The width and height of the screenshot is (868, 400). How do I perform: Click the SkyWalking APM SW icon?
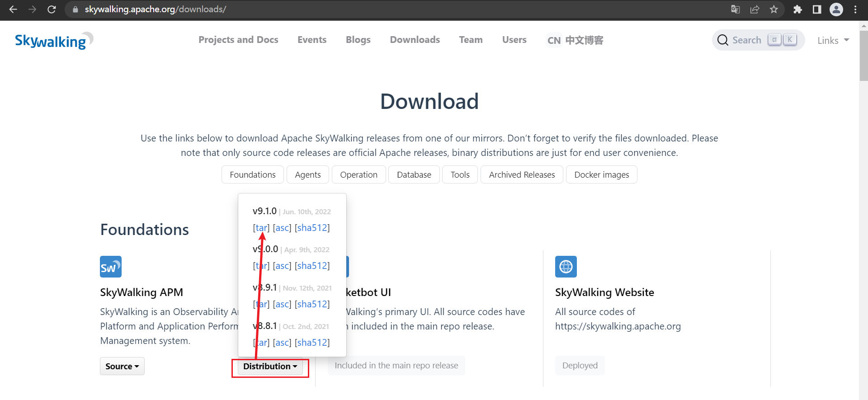pyautogui.click(x=111, y=267)
